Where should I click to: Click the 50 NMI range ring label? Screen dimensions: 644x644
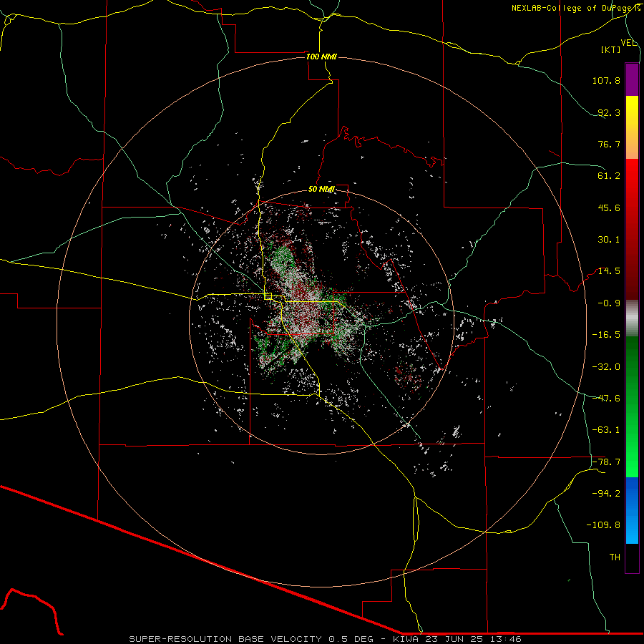[x=321, y=189]
